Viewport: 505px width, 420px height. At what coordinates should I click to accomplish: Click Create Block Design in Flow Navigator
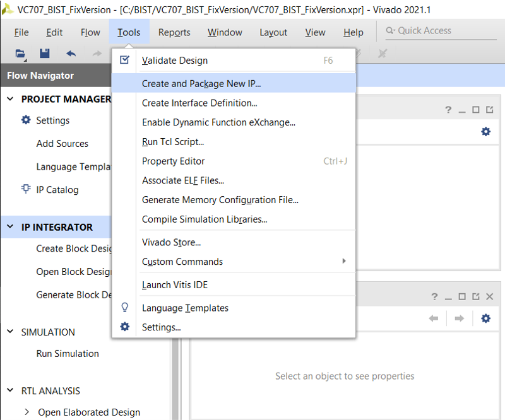pos(74,248)
